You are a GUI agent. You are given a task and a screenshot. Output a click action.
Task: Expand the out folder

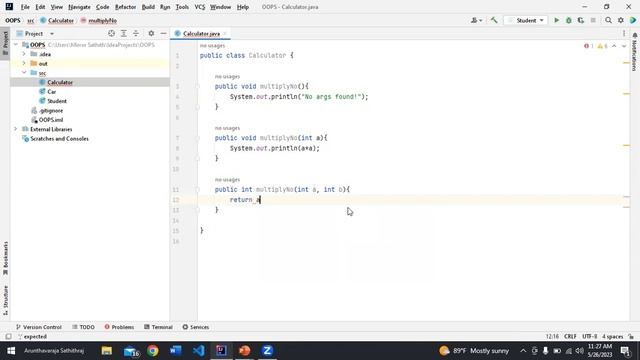[24, 63]
